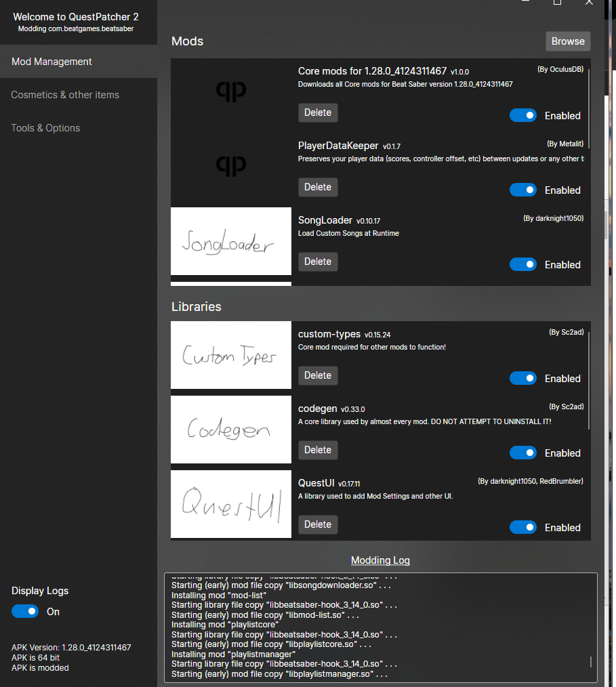Viewport: 616px width, 687px height.
Task: Click 'Modding com.beatgames.beatsaber' subtitle
Action: coord(76,28)
